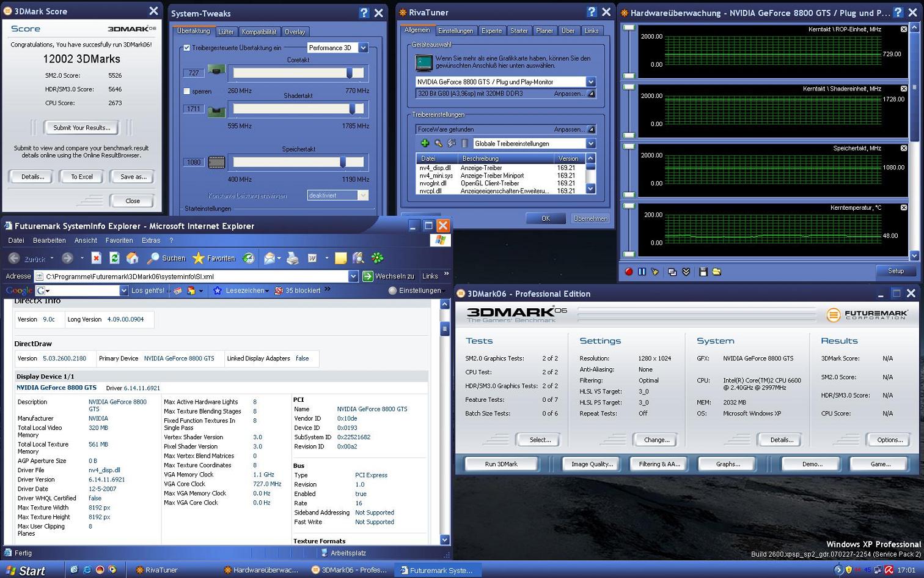The height and width of the screenshot is (578, 924).
Task: Click Wechseln zu go button in IE
Action: (x=389, y=276)
